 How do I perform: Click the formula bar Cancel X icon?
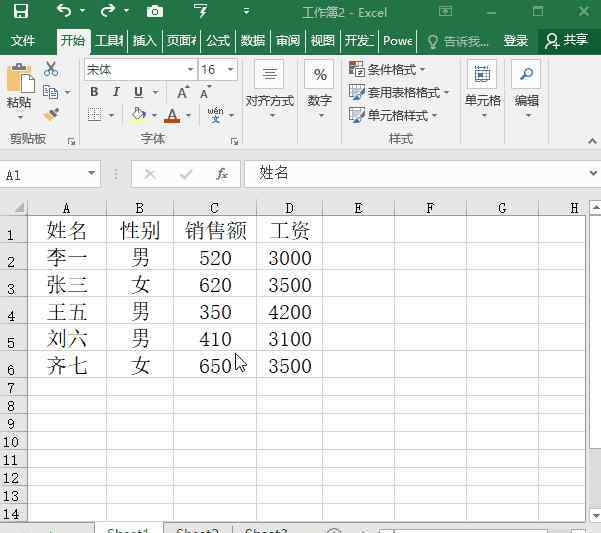coord(150,175)
